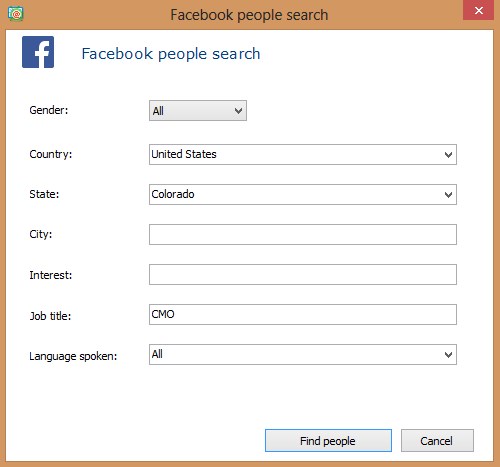Image resolution: width=500 pixels, height=467 pixels.
Task: Click the 'Gender:' label
Action: coord(49,110)
